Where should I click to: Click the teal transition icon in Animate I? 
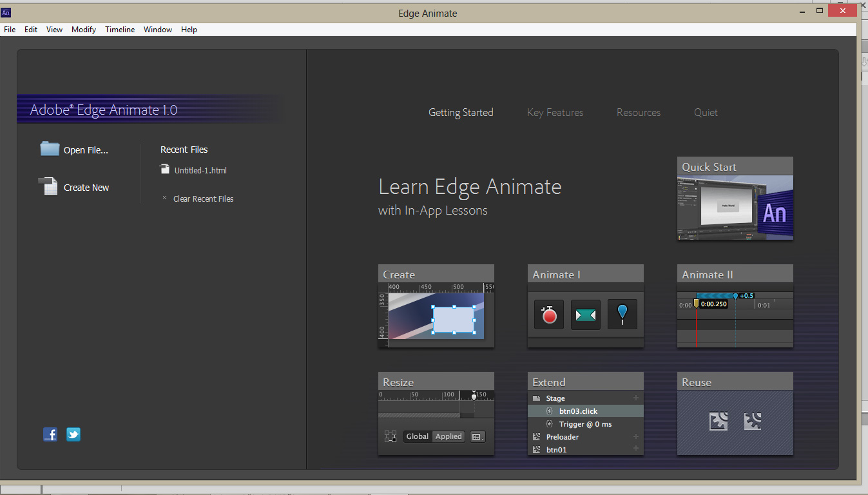pos(586,315)
